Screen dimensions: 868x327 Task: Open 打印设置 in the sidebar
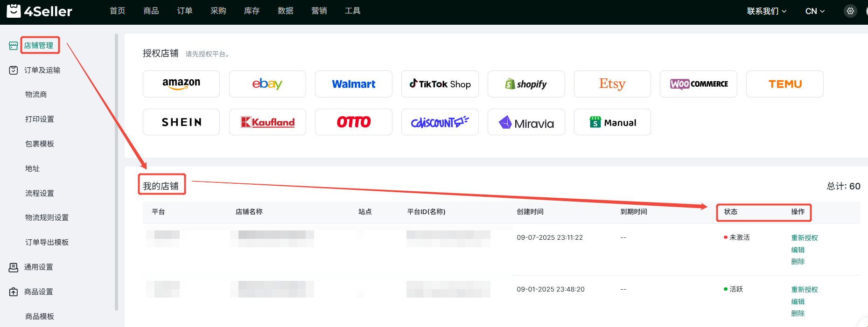[40, 119]
